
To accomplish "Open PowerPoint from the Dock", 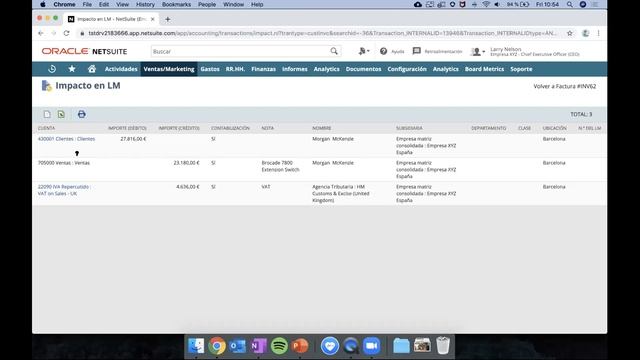I will pos(300,346).
